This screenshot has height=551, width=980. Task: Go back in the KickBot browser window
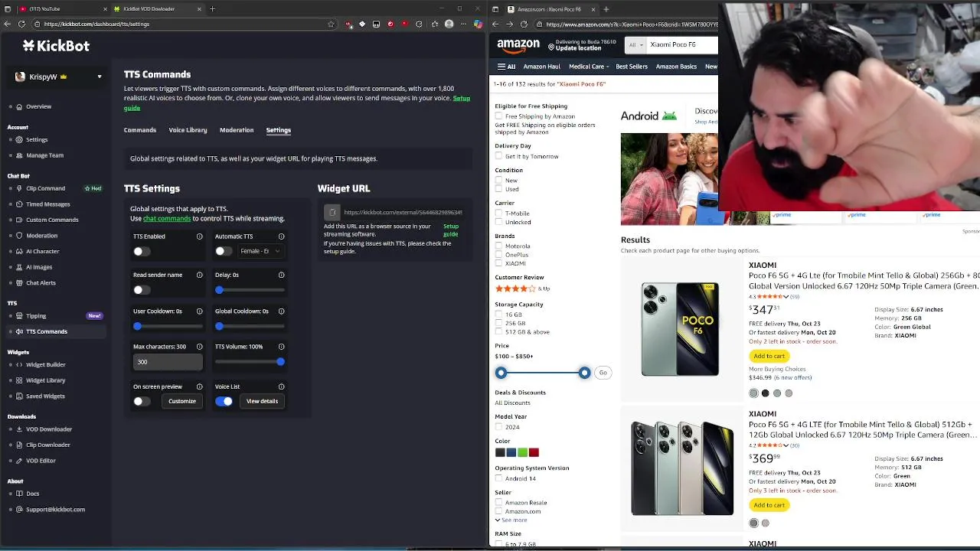pyautogui.click(x=8, y=24)
